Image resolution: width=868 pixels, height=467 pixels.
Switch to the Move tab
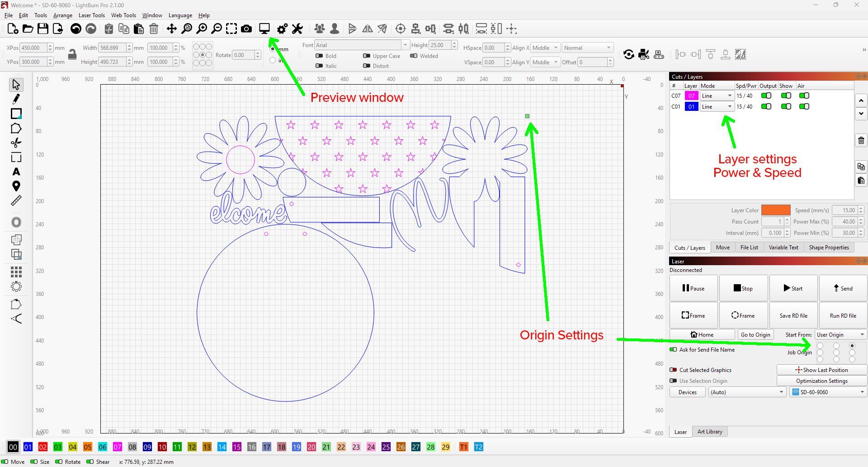722,247
